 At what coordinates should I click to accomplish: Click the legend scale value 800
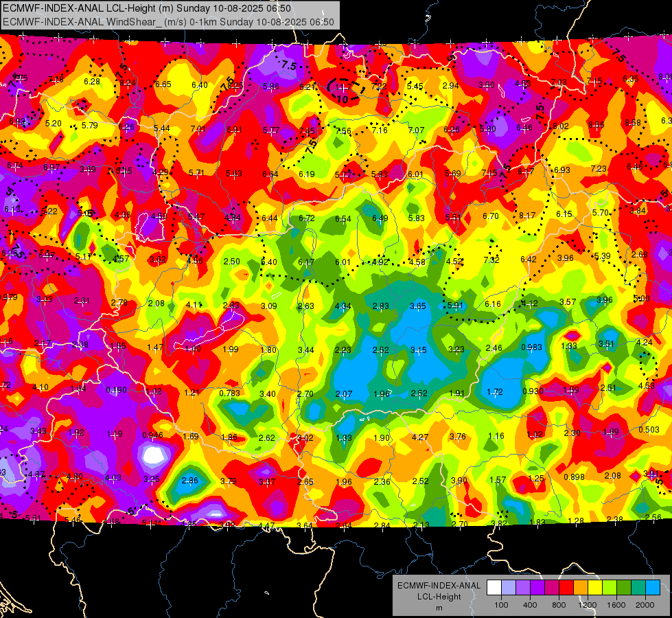coord(559,605)
